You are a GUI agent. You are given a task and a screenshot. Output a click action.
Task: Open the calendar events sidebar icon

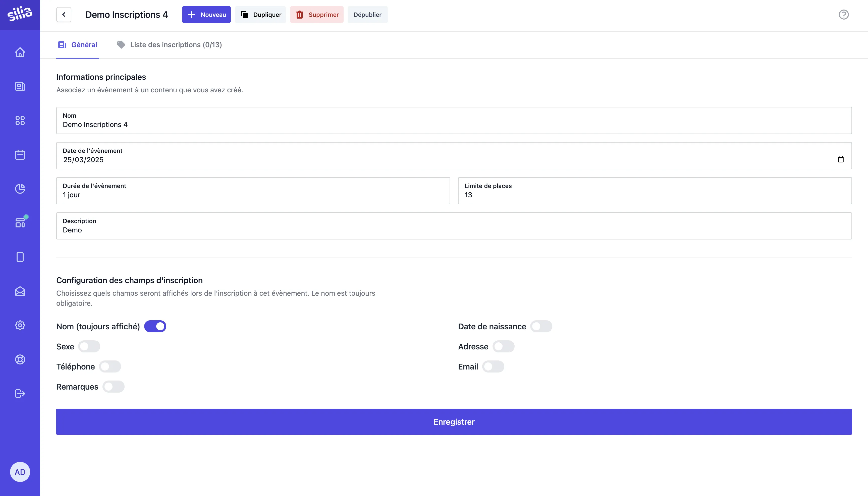point(20,155)
